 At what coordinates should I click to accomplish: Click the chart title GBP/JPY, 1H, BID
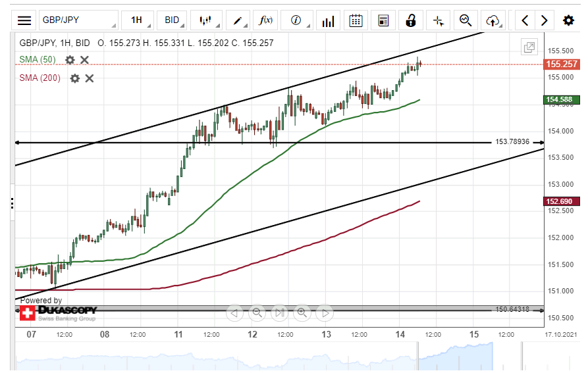tap(55, 43)
